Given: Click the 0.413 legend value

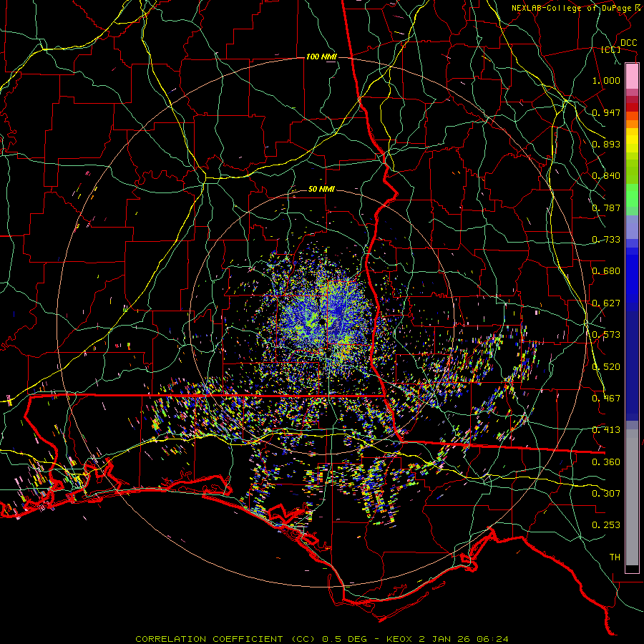Looking at the screenshot, I should click(x=606, y=430).
